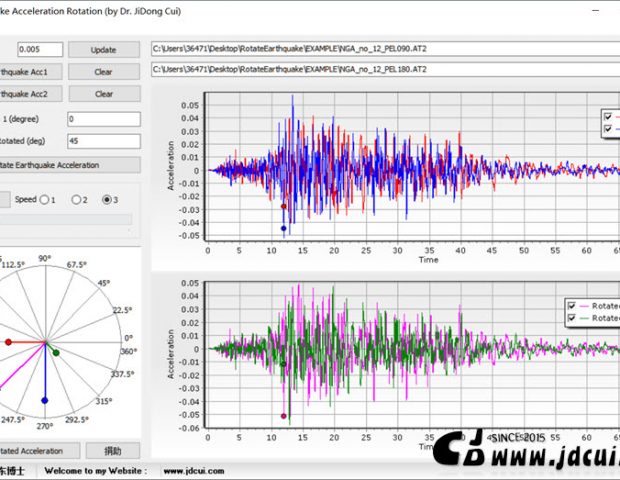This screenshot has height=480, width=620.
Task: Click the blue marker on the polar diagram
Action: [x=44, y=400]
